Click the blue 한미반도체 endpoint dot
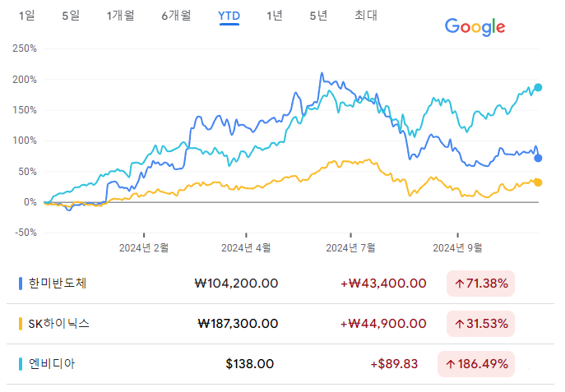The height and width of the screenshot is (392, 565). (x=538, y=158)
